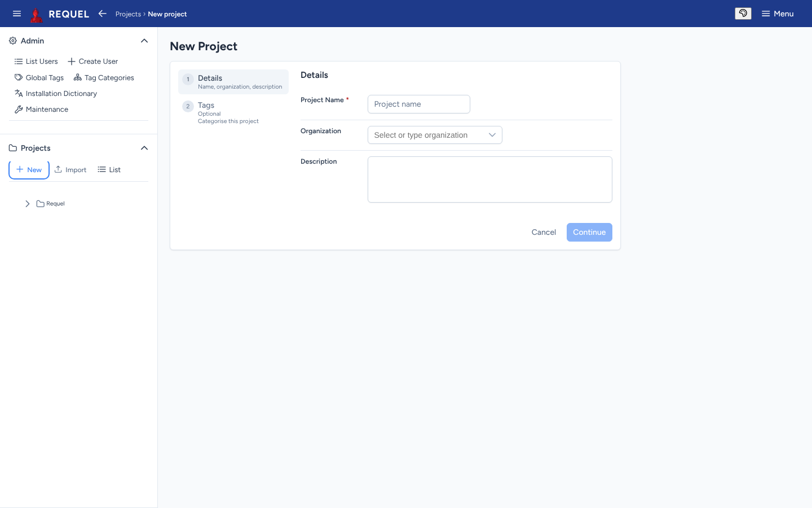Click the New Project page heading

pyautogui.click(x=204, y=46)
